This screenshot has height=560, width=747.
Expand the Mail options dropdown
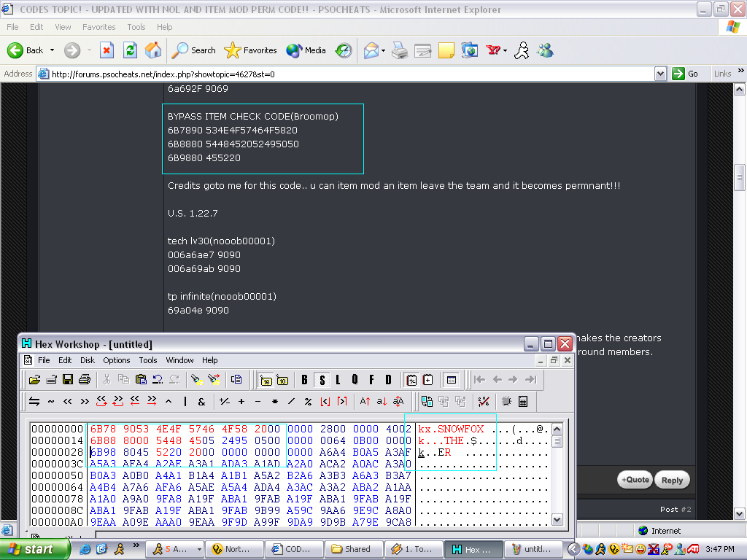click(384, 50)
